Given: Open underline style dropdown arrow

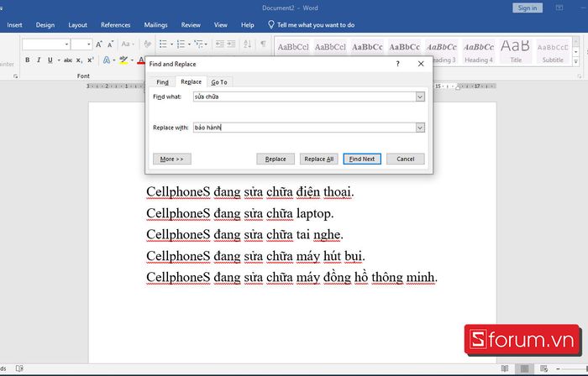Looking at the screenshot, I should click(59, 60).
